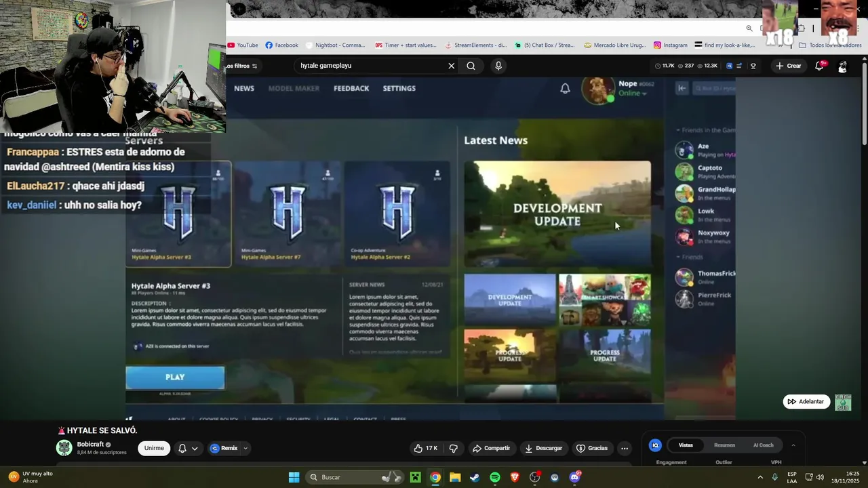
Task: Open the three-dot more actions menu
Action: pos(625,448)
